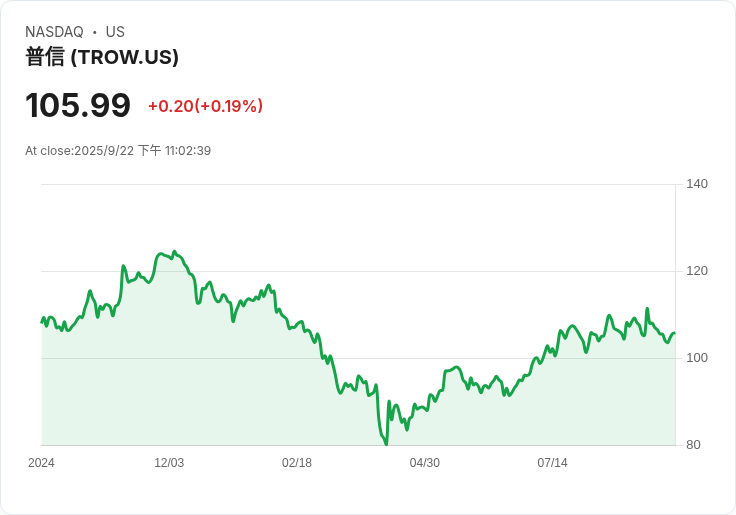The height and width of the screenshot is (515, 736).
Task: Click the highest peak of the price line
Action: pos(174,252)
